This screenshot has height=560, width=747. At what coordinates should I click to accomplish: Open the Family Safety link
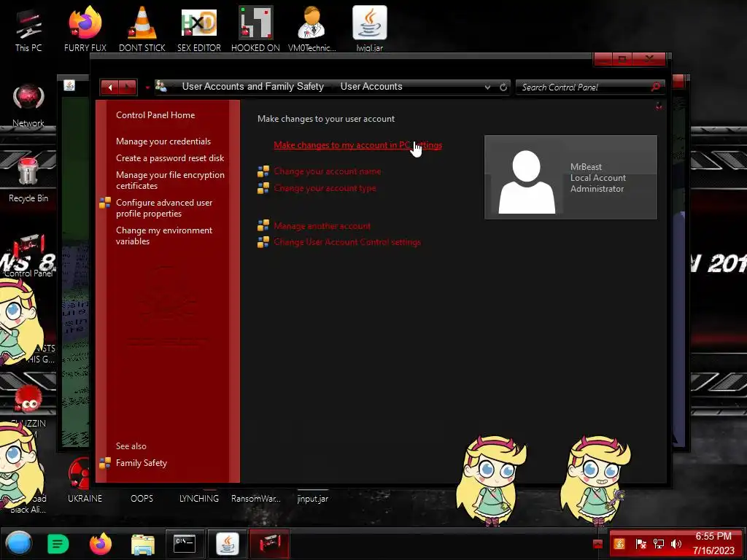[x=141, y=462]
